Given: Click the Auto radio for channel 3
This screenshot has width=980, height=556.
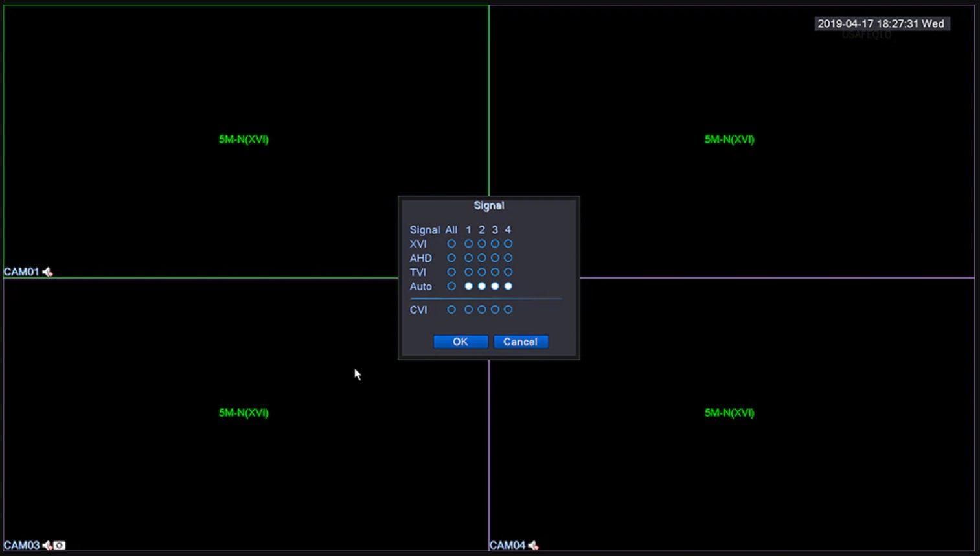Looking at the screenshot, I should (495, 286).
